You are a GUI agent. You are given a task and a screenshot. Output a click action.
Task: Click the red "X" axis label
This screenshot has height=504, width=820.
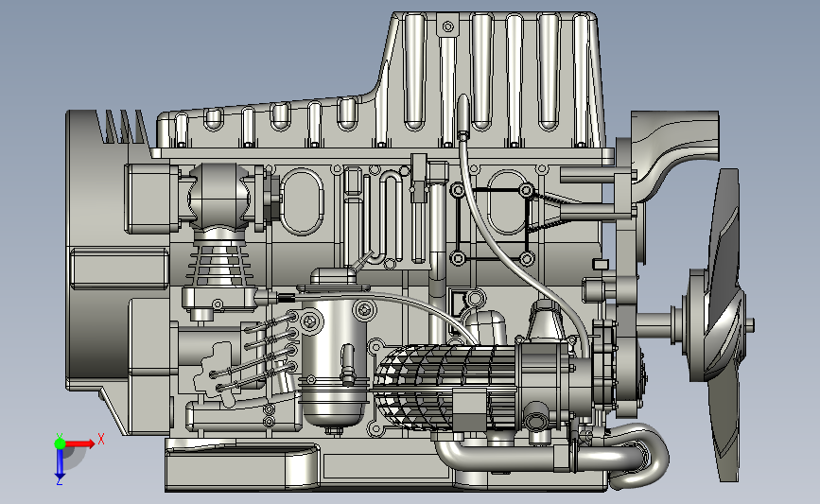click(101, 439)
